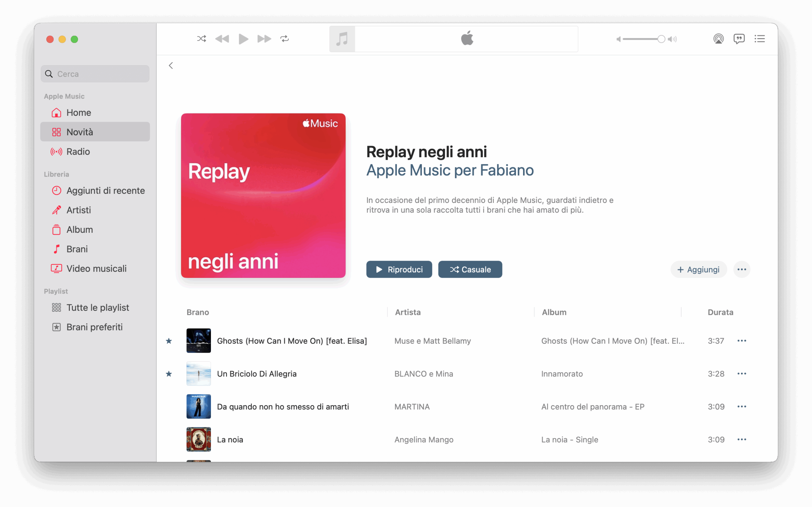The image size is (812, 507).
Task: Open Tutte le playlist
Action: coord(95,308)
